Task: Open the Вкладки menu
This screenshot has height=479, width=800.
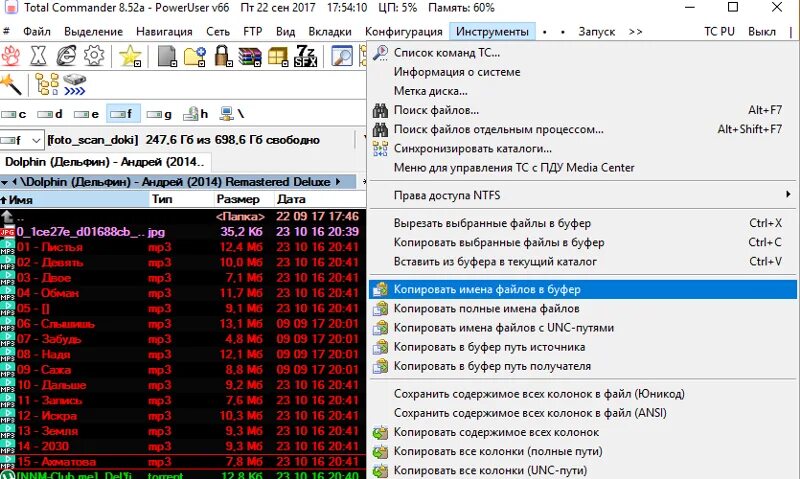Action: tap(330, 32)
